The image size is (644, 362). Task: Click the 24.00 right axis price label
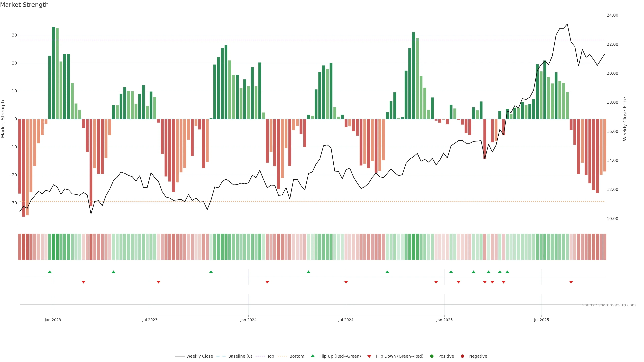pyautogui.click(x=612, y=15)
